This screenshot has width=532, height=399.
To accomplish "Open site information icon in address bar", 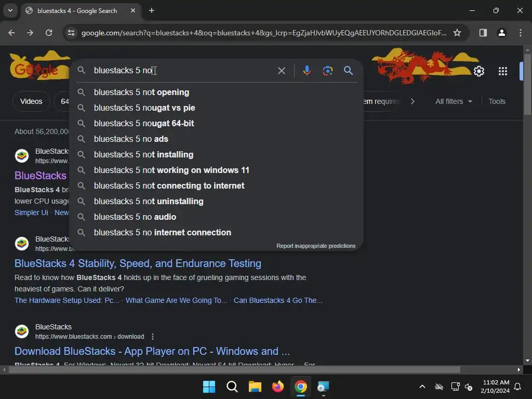I will pyautogui.click(x=71, y=33).
